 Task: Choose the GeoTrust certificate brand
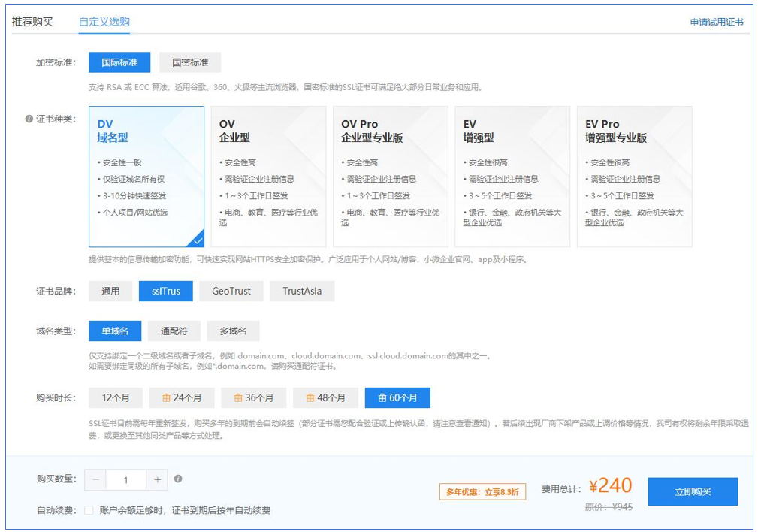tap(231, 291)
